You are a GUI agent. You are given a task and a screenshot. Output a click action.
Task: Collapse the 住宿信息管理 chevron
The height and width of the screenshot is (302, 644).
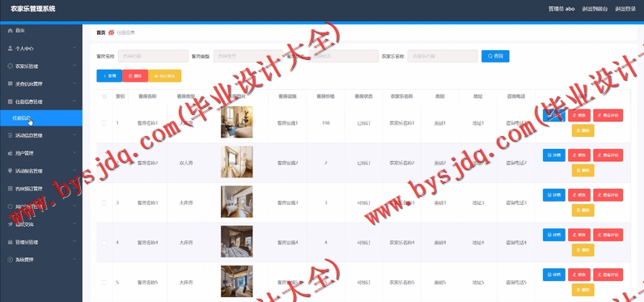74,101
